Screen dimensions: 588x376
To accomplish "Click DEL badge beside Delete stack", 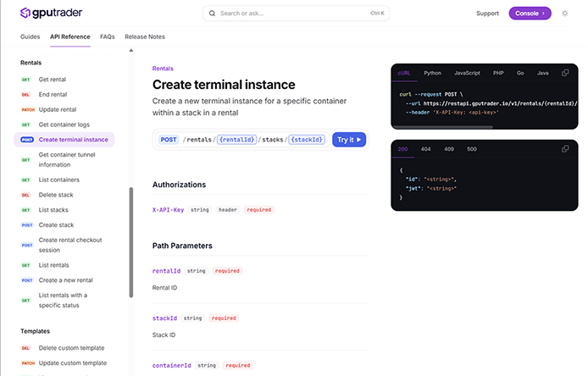I will click(x=25, y=195).
